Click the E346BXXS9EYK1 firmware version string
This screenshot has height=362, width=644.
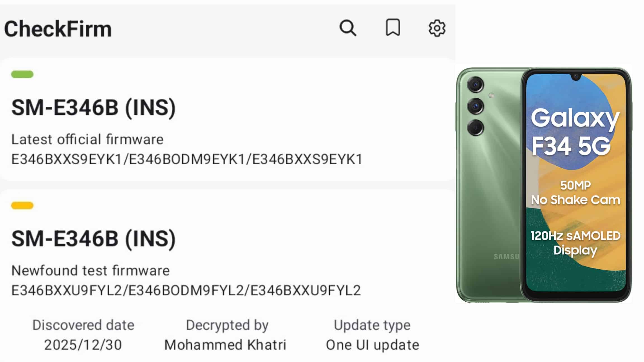click(187, 159)
